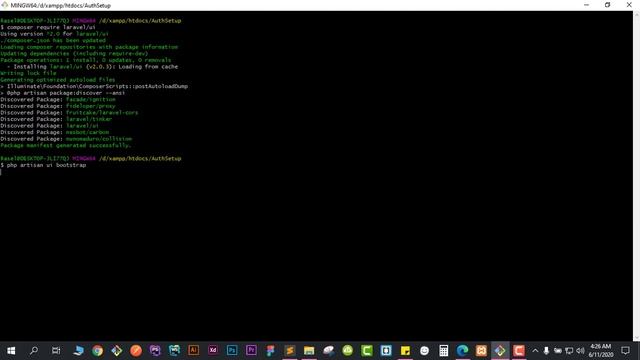
Task: Launch Adobe Premiere Pro (Pr) icon
Action: [251, 350]
